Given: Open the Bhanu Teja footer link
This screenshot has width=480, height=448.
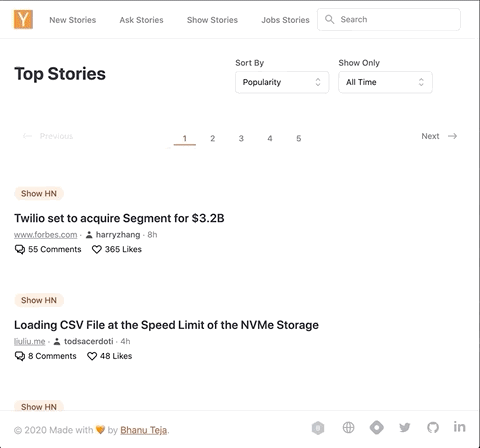Looking at the screenshot, I should 144,430.
